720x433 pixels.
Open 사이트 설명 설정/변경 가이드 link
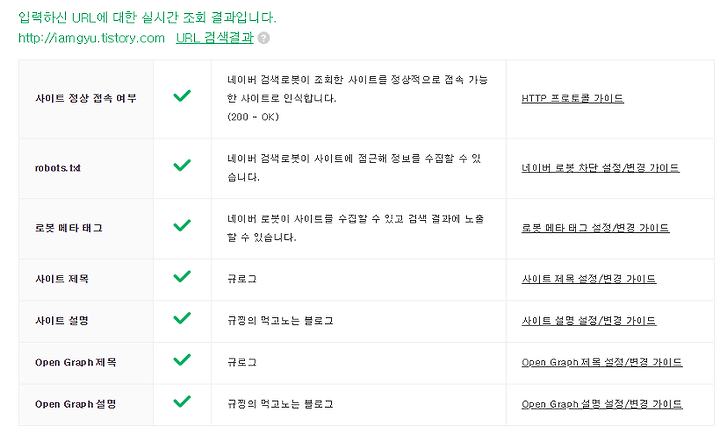589,321
